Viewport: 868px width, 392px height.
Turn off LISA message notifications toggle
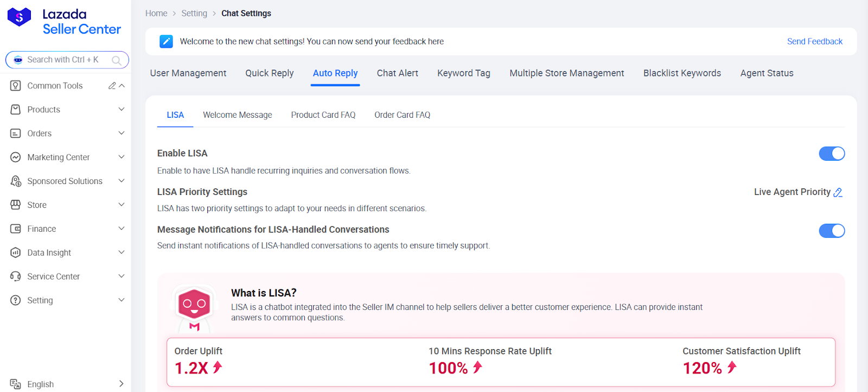click(831, 231)
